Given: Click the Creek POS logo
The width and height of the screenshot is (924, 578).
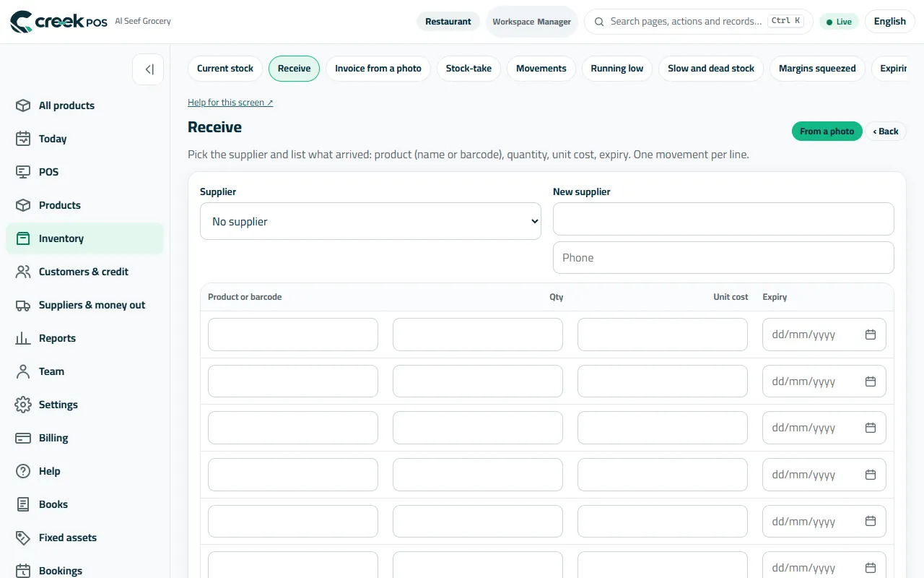Looking at the screenshot, I should tap(58, 22).
